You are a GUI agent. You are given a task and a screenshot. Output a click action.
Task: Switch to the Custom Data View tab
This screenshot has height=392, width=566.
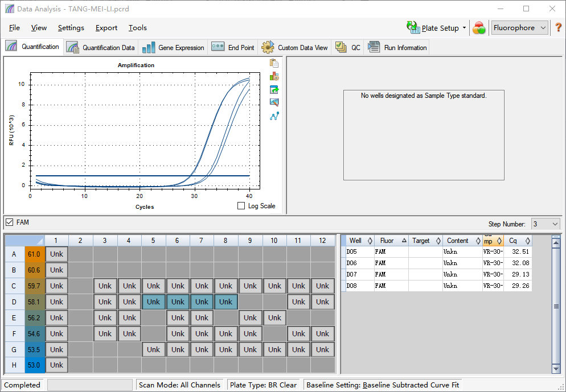pos(294,48)
